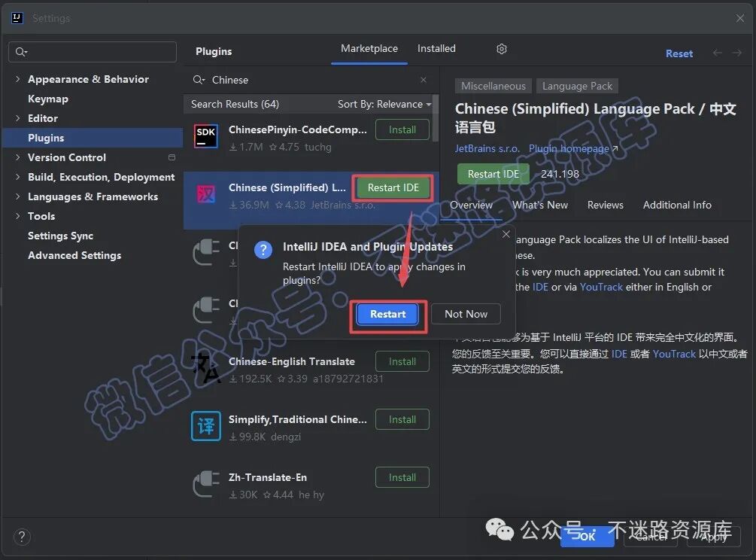
Task: Click the blue question icon in dialog
Action: (x=263, y=250)
